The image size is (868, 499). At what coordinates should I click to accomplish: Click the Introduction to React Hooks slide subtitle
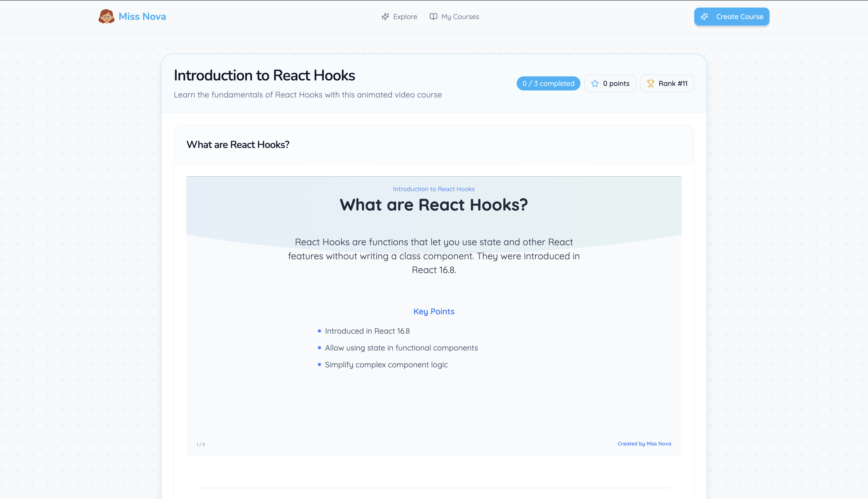[434, 189]
